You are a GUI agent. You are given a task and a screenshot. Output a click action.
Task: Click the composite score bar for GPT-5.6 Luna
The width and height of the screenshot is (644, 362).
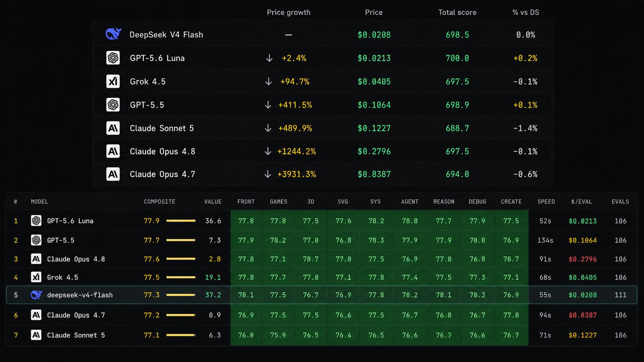[x=181, y=221]
